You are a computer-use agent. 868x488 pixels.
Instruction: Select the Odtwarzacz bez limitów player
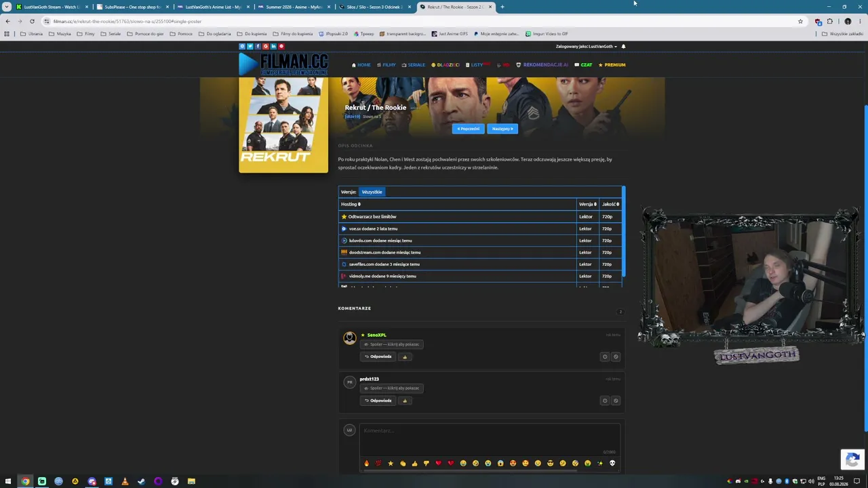coord(480,217)
